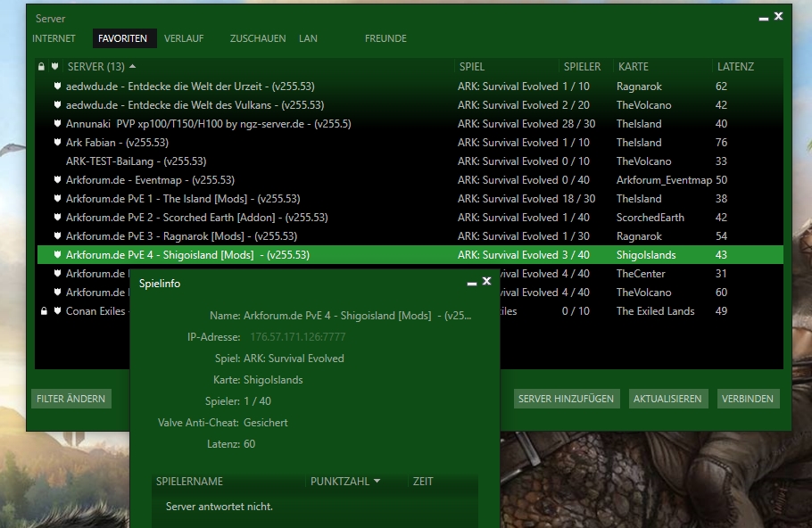Click lock icon on Conan Exiles row
812x528 pixels.
44,310
